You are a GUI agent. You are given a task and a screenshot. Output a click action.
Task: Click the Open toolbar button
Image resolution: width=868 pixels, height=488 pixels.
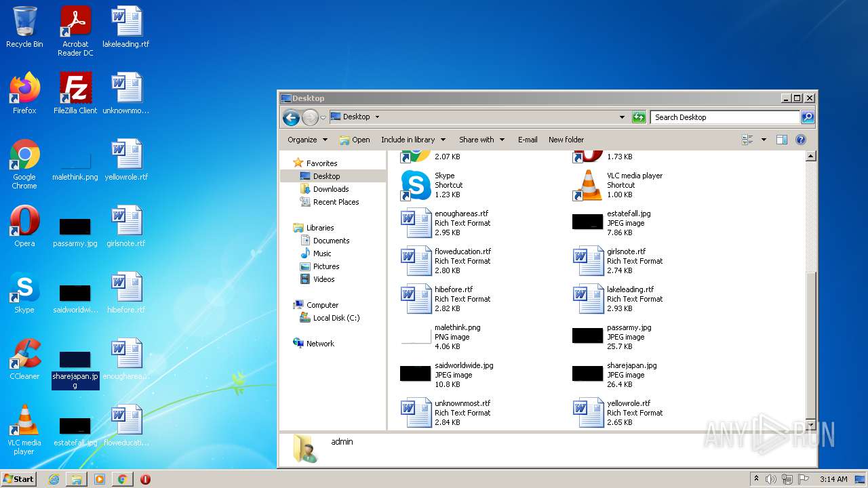coord(355,140)
